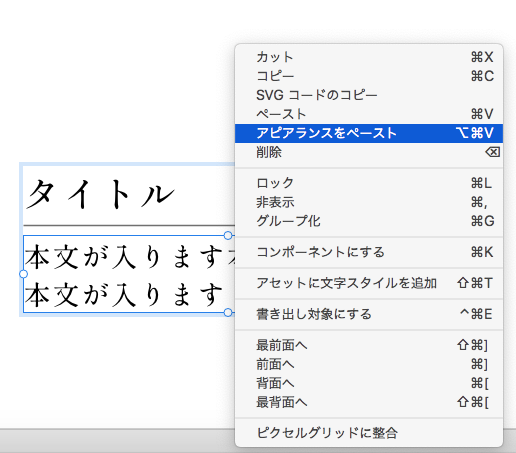Select コンポーネントにする option

click(x=369, y=252)
